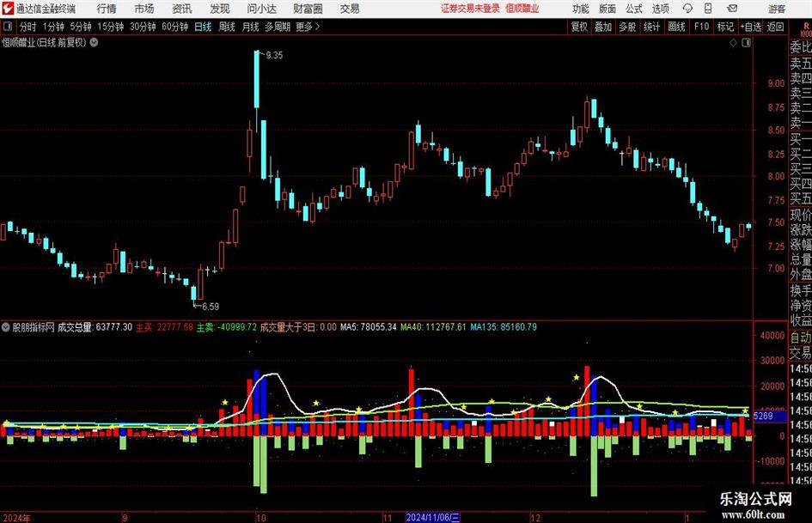Viewport: 812px width, 523px height.
Task: Open the 财富圈 menu
Action: point(308,9)
